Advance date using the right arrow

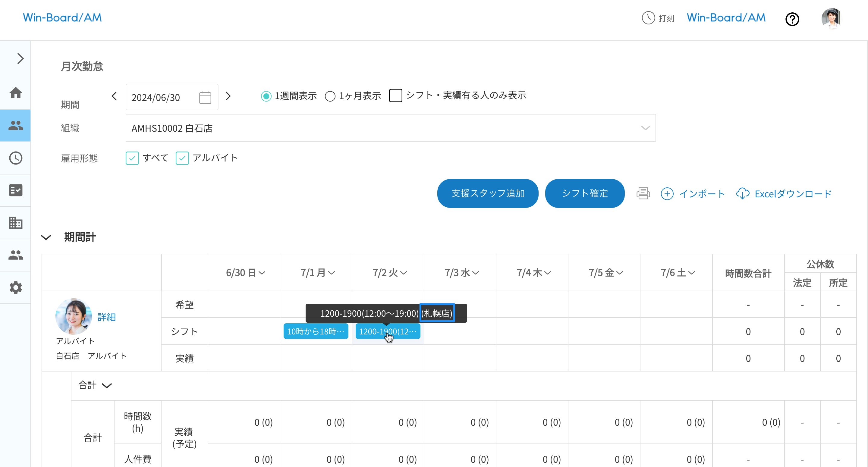[x=228, y=96]
